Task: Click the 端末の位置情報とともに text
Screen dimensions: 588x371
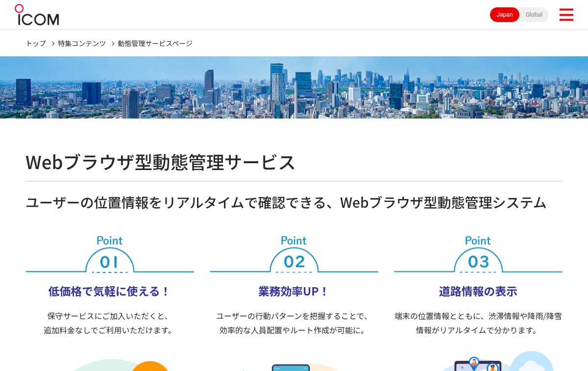Action: pyautogui.click(x=478, y=316)
